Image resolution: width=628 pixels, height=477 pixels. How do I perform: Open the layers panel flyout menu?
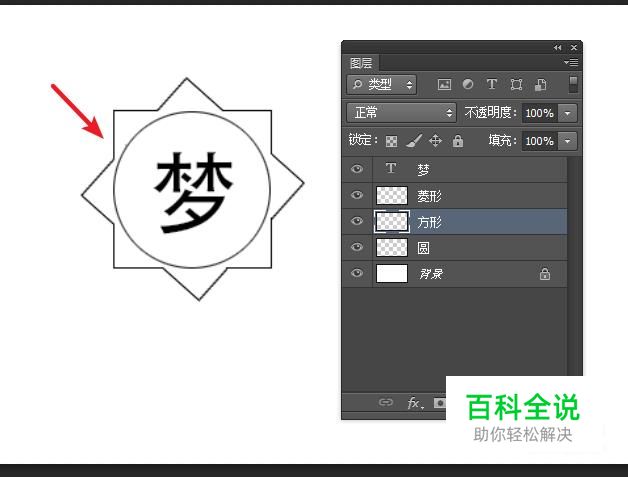pyautogui.click(x=571, y=62)
